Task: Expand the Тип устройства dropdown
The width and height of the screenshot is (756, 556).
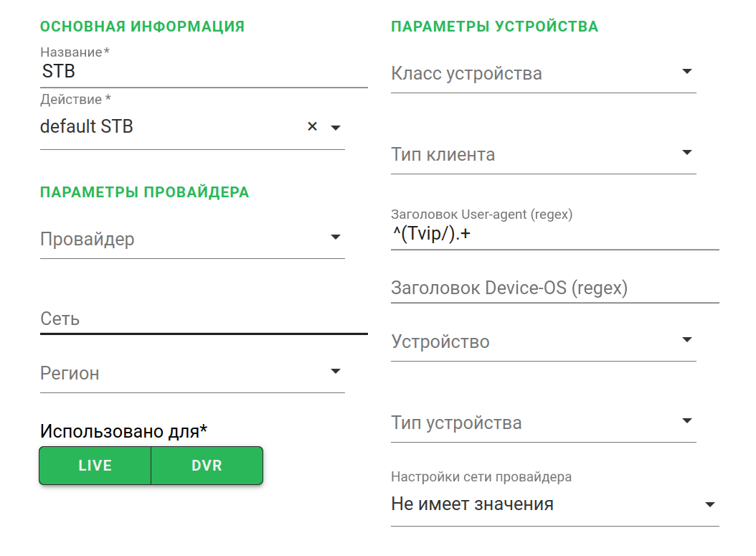Action: [686, 421]
